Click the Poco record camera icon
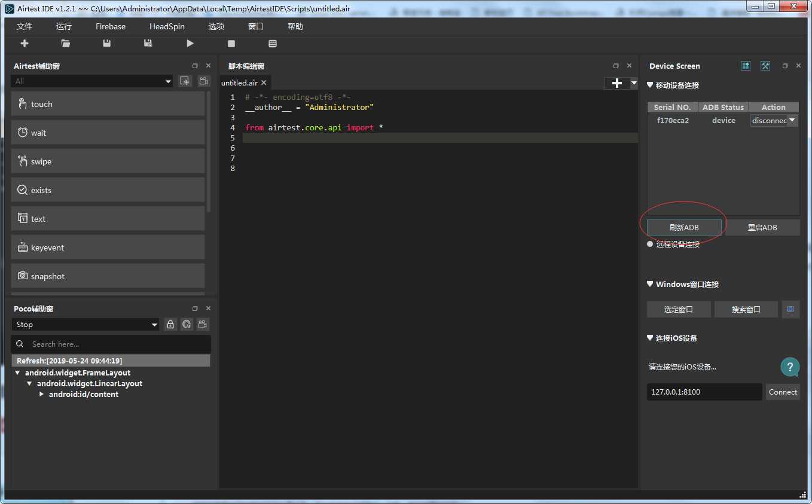 click(203, 325)
